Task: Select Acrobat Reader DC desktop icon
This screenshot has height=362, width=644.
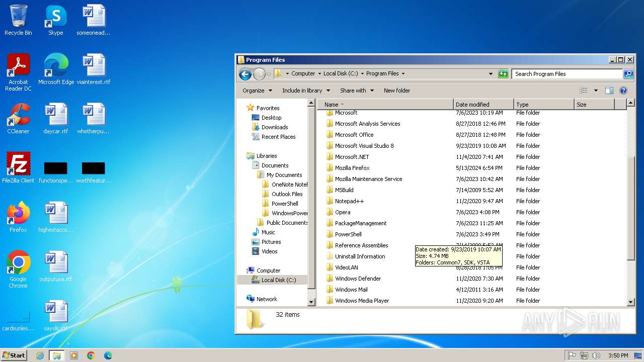Action: click(18, 72)
